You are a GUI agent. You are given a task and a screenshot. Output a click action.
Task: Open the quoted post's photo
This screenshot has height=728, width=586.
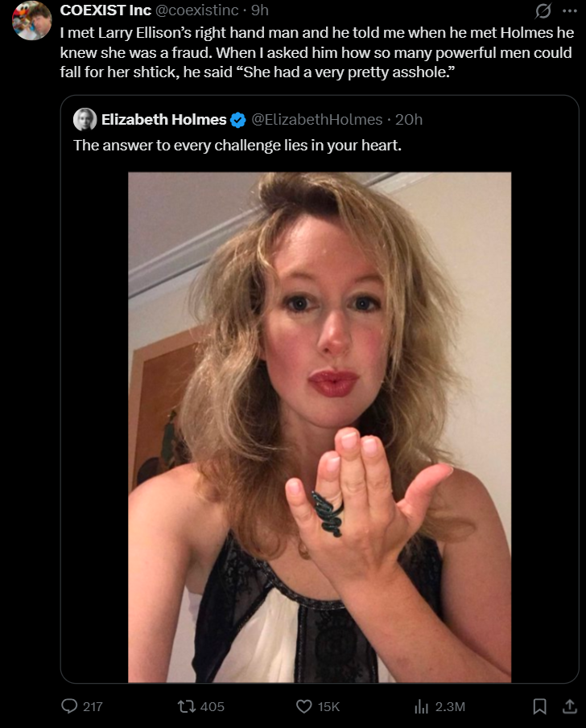[x=320, y=427]
